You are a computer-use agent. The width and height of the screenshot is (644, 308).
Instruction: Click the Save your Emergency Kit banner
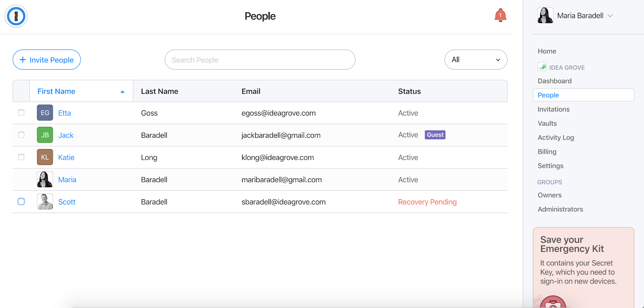584,268
